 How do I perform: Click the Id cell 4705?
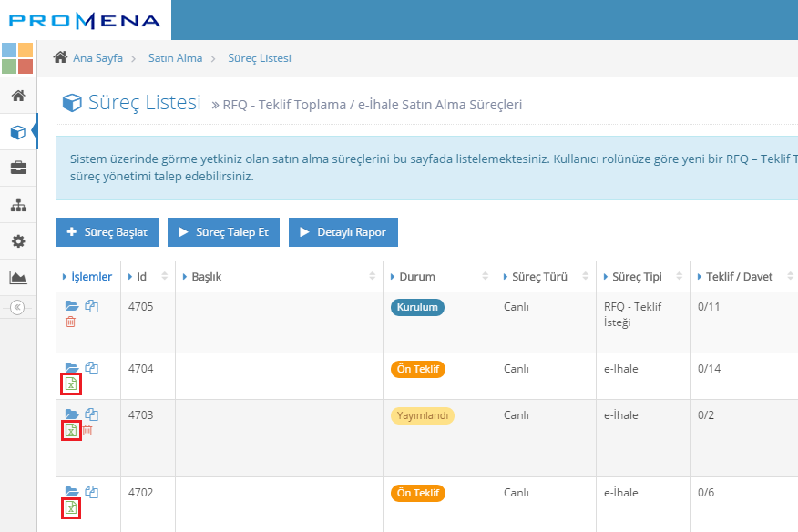140,306
